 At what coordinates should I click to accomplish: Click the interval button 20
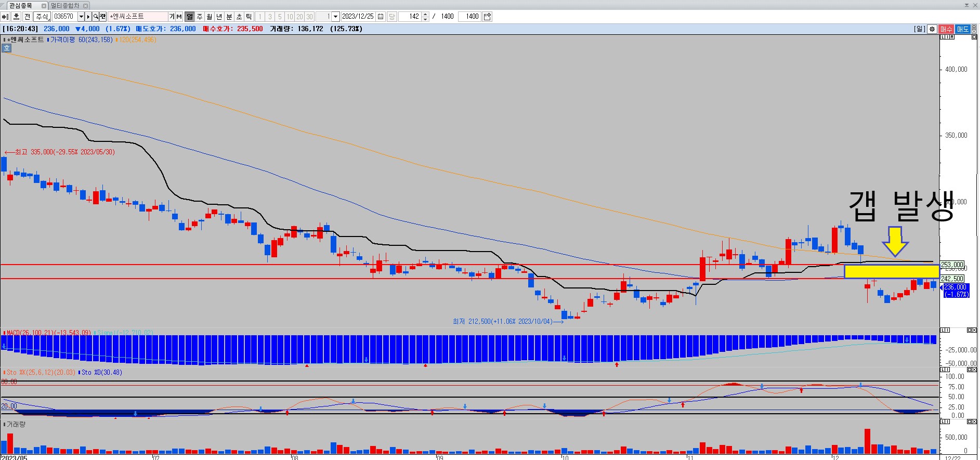[299, 17]
